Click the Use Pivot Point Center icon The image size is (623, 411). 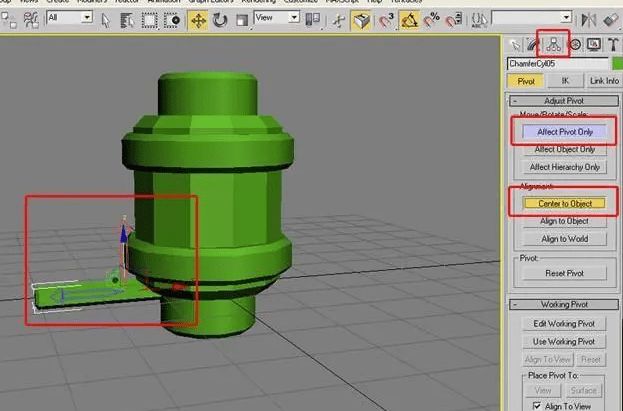click(x=313, y=19)
